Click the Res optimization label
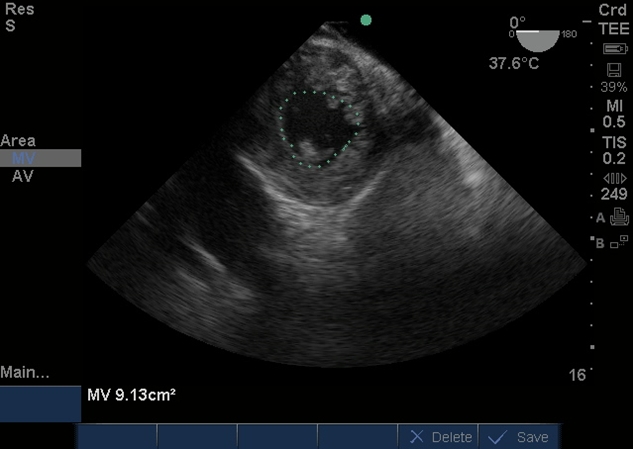633x449 pixels. 19,9
